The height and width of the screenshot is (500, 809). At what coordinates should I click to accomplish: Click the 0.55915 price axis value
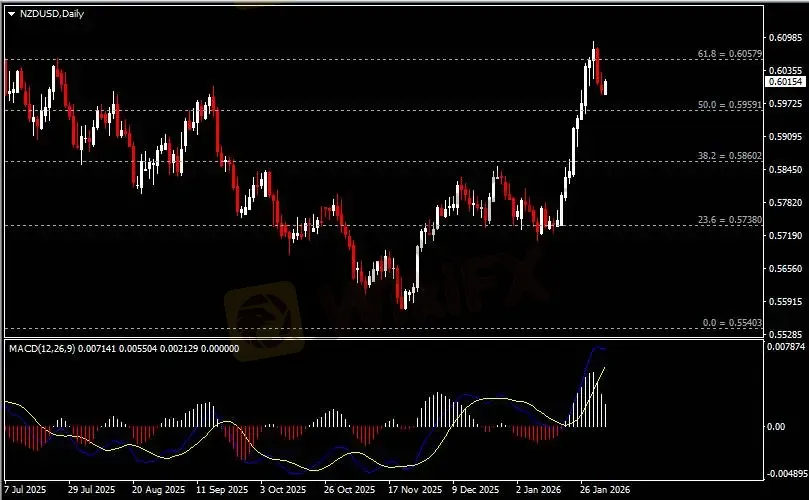point(785,301)
